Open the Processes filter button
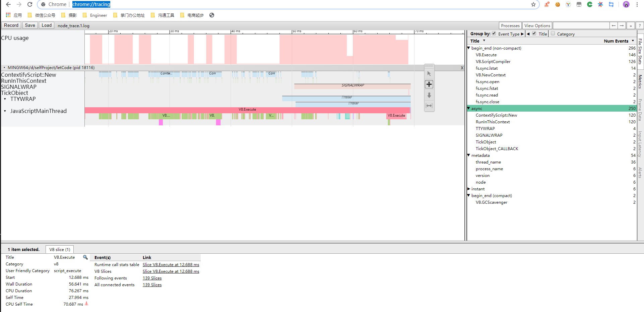 (510, 25)
